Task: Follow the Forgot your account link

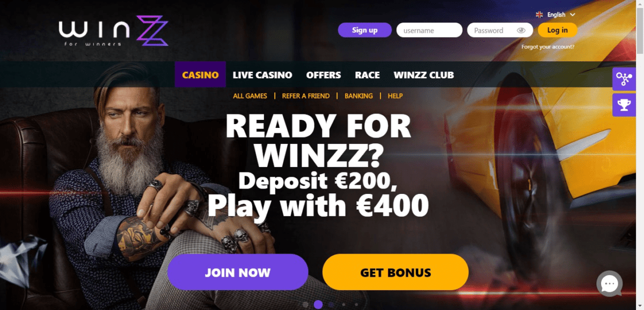Action: pos(548,47)
